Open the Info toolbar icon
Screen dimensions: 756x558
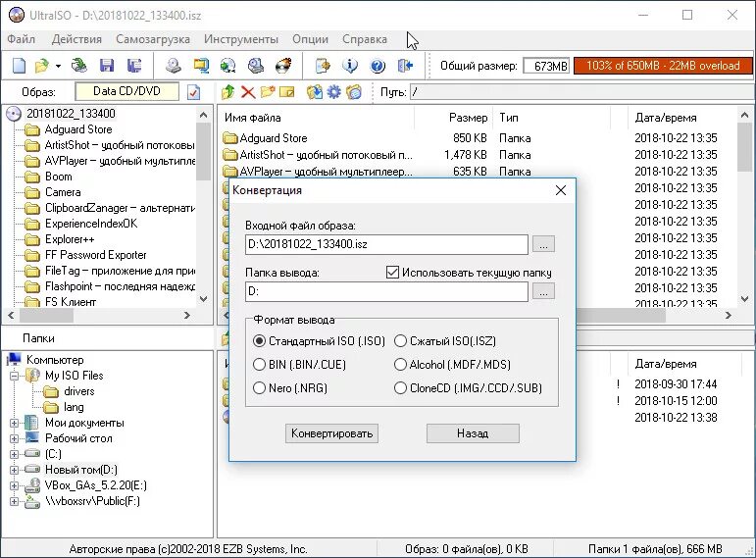click(x=350, y=65)
